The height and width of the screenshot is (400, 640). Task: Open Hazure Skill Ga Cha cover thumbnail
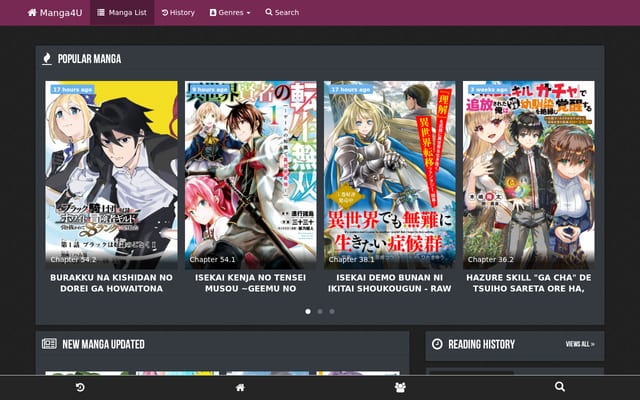[x=529, y=175]
